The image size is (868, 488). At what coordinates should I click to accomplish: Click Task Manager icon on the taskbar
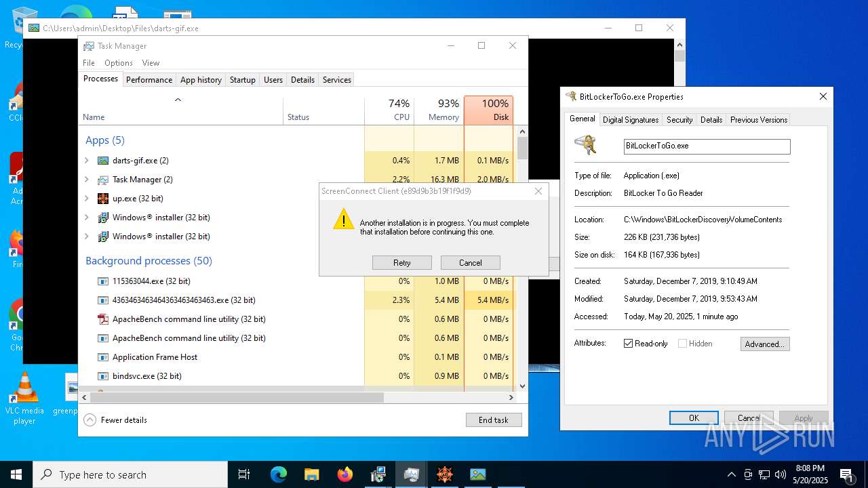point(411,474)
